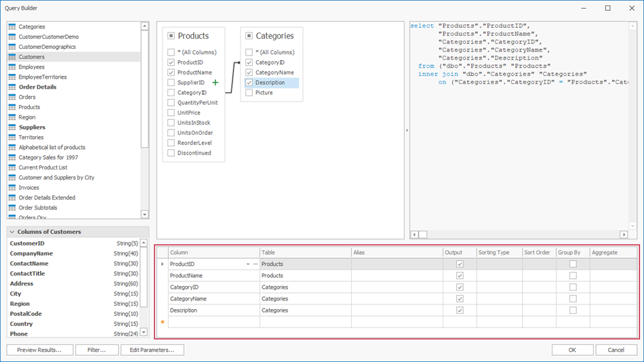Collapse the Columns of Customers section
The height and width of the screenshot is (362, 644).
point(12,232)
